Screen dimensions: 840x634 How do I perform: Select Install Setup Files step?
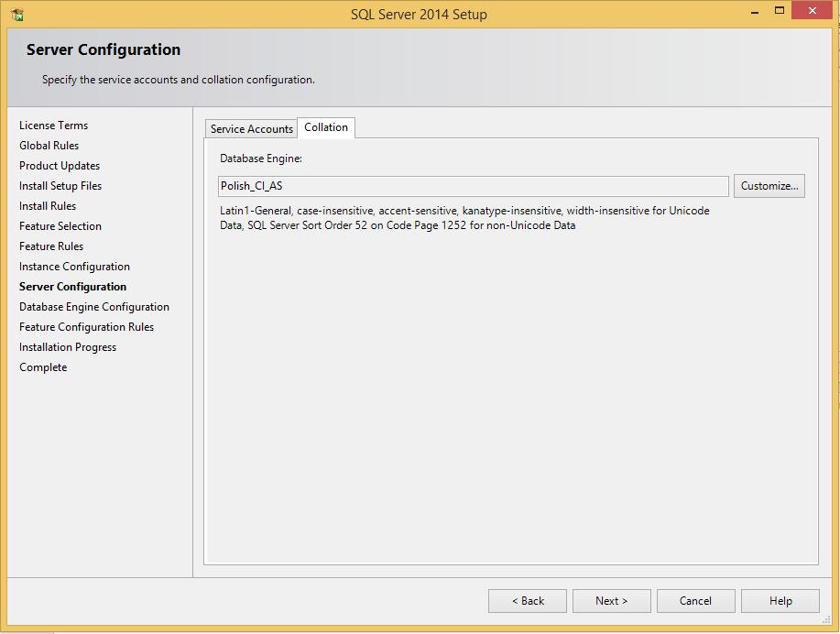pyautogui.click(x=60, y=186)
